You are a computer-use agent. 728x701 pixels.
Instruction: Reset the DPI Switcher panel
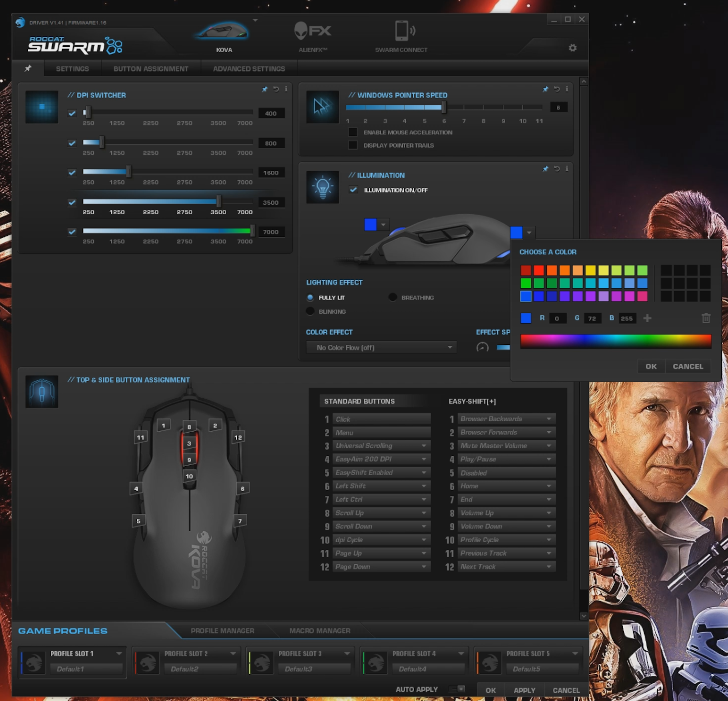click(x=276, y=89)
